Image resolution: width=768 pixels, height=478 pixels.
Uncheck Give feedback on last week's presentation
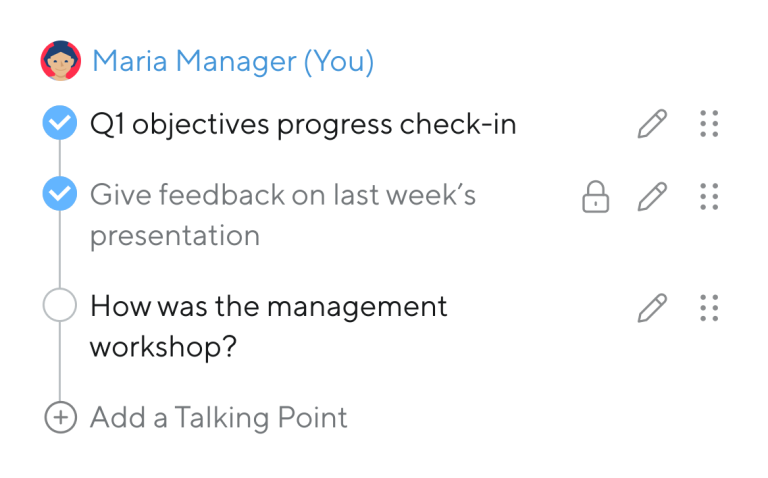[x=60, y=193]
